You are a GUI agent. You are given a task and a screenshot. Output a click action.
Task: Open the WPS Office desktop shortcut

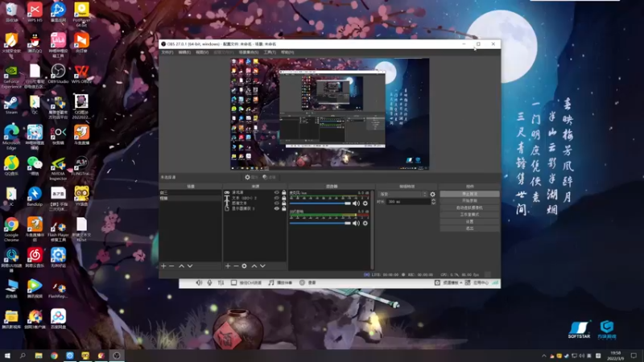click(x=81, y=74)
